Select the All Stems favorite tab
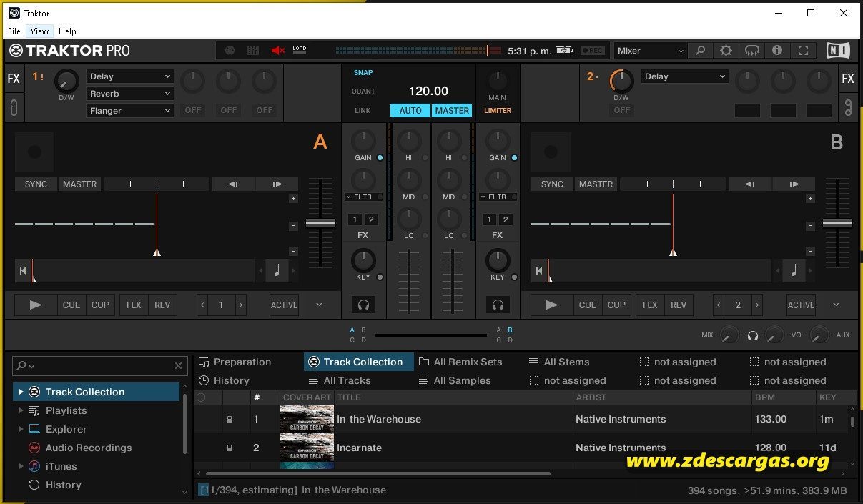863x504 pixels. (559, 362)
